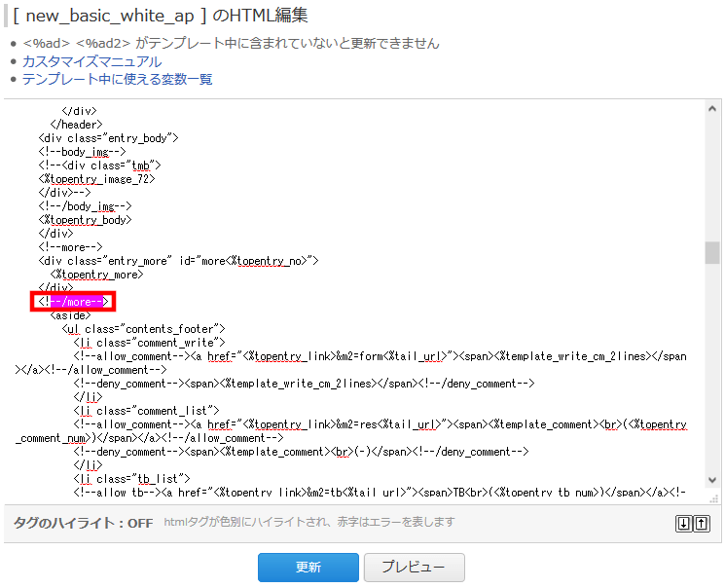Image resolution: width=725 pixels, height=588 pixels.
Task: Open the カスタマイズマニュアル link
Action: pyautogui.click(x=92, y=61)
